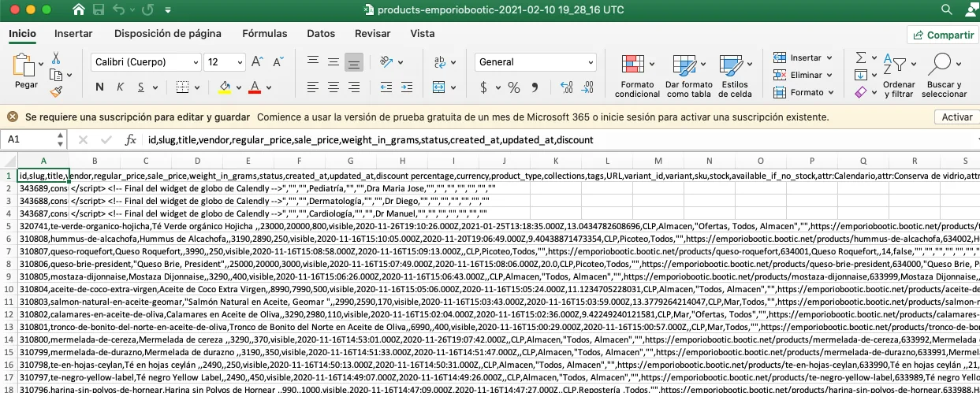Click the Home icon in title bar
This screenshot has height=393, width=980.
coord(80,11)
